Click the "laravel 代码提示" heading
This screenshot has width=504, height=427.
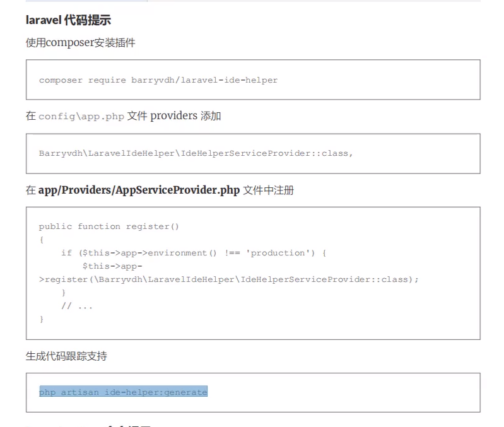tap(68, 20)
